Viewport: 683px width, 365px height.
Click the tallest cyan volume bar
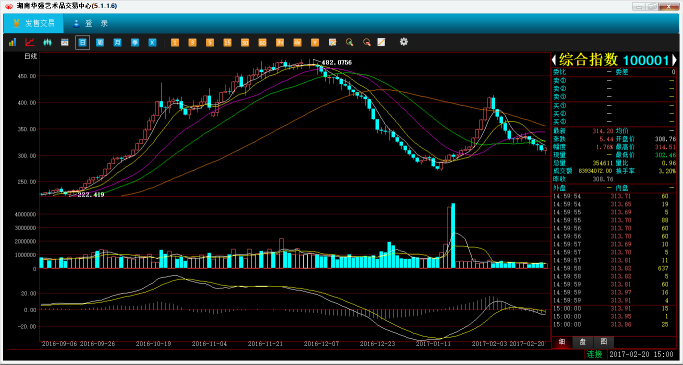[453, 236]
